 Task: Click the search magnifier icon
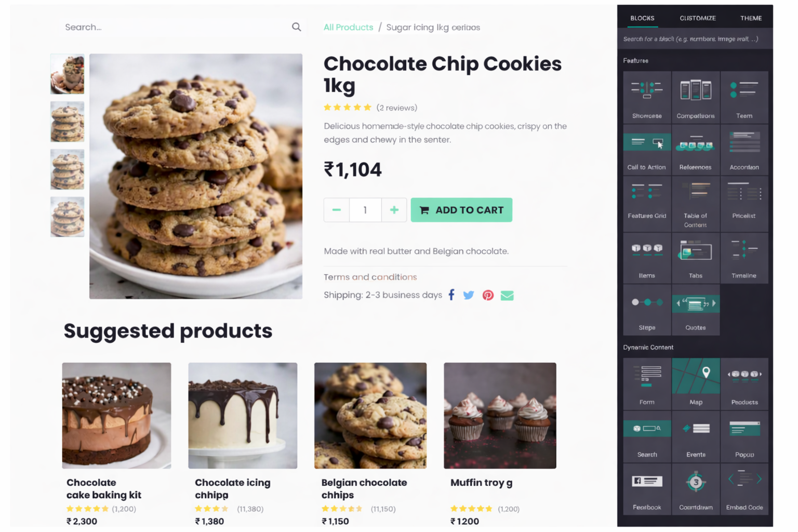(x=296, y=27)
